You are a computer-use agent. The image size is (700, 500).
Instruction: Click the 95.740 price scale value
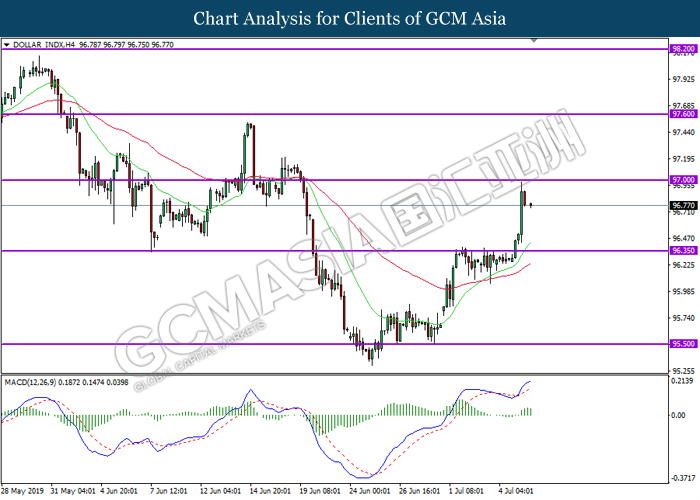click(x=684, y=318)
